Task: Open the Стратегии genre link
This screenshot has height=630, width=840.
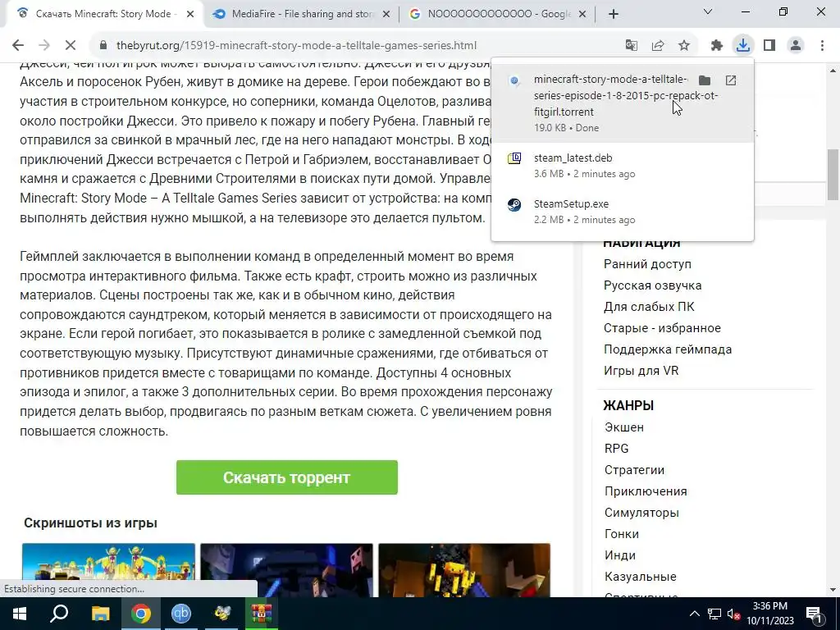Action: (x=634, y=470)
